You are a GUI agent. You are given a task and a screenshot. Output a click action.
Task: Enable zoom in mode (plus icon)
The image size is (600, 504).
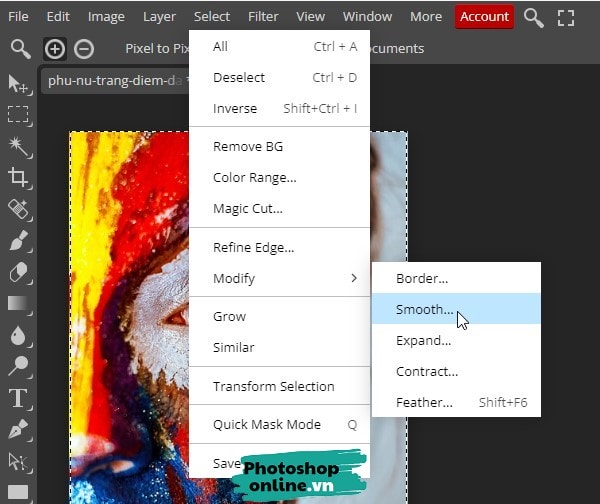click(x=54, y=48)
